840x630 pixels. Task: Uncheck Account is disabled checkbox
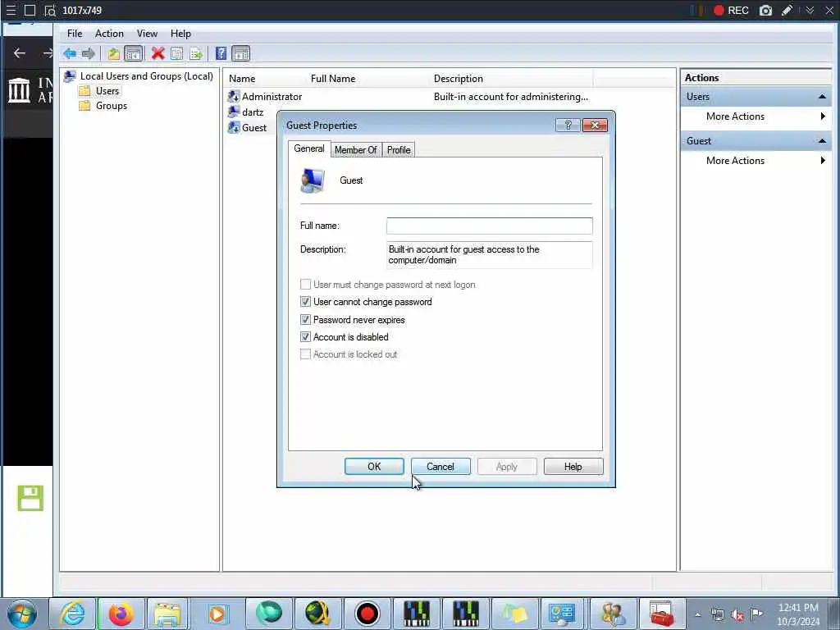point(305,337)
